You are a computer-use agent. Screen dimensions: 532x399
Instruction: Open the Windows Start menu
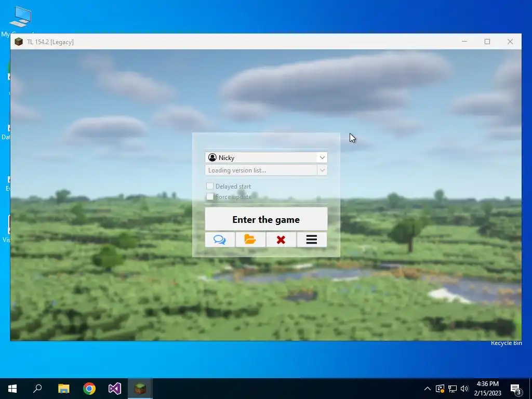coord(12,389)
